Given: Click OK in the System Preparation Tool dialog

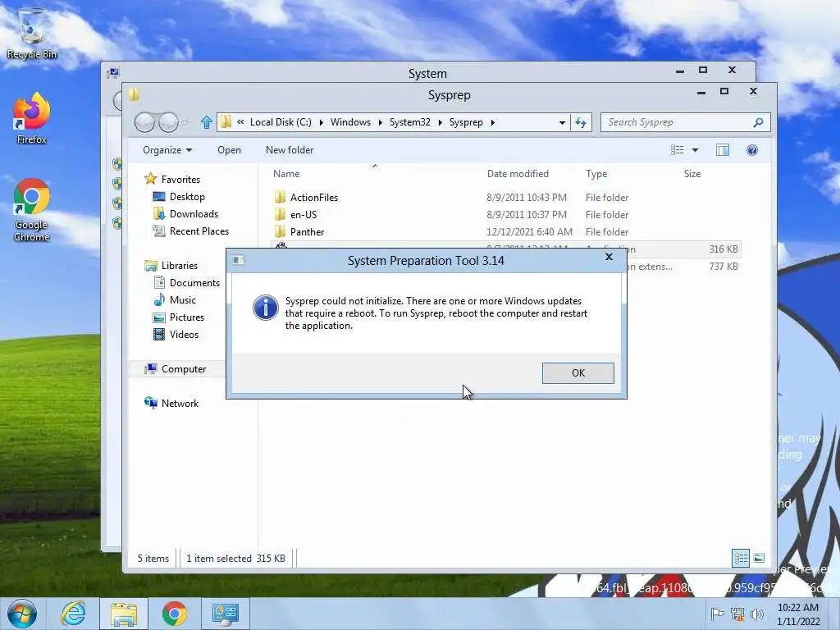Looking at the screenshot, I should (578, 373).
